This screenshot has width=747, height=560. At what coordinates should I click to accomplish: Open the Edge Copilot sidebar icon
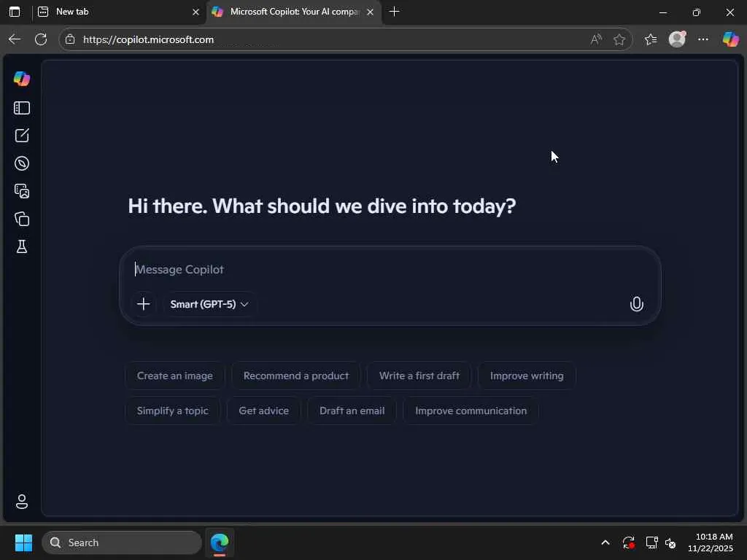(x=730, y=39)
